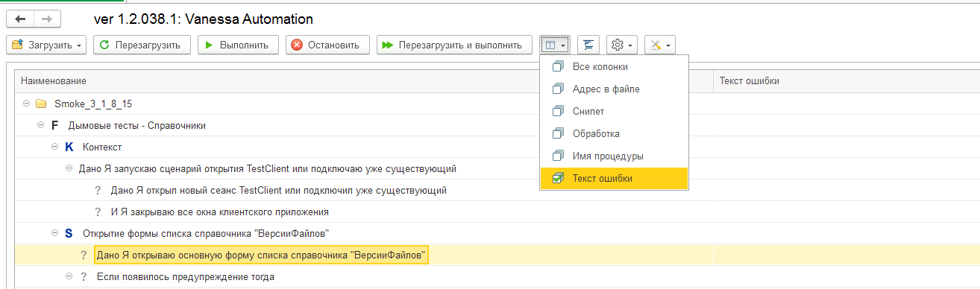
Task: Collapse the Дымовые тесты - Справочники feature
Action: point(40,126)
